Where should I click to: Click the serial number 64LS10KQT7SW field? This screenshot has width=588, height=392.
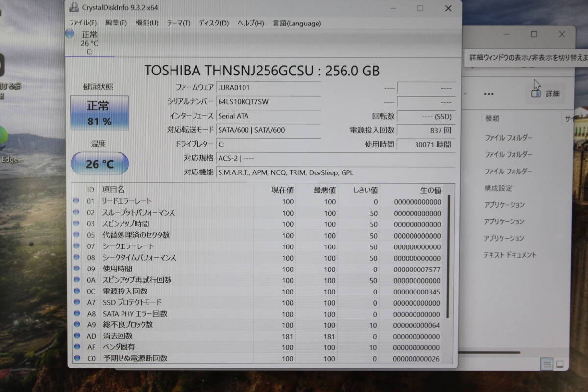pyautogui.click(x=268, y=102)
